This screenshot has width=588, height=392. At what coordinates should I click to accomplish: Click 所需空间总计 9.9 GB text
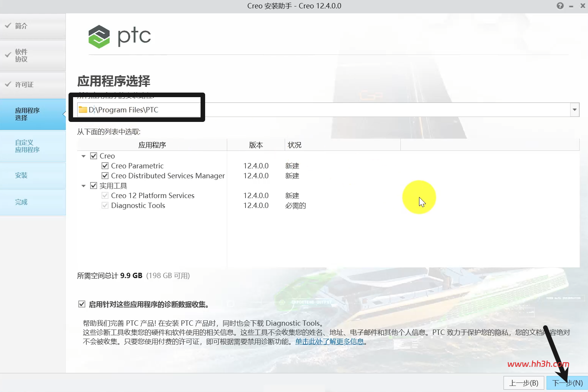coord(110,275)
